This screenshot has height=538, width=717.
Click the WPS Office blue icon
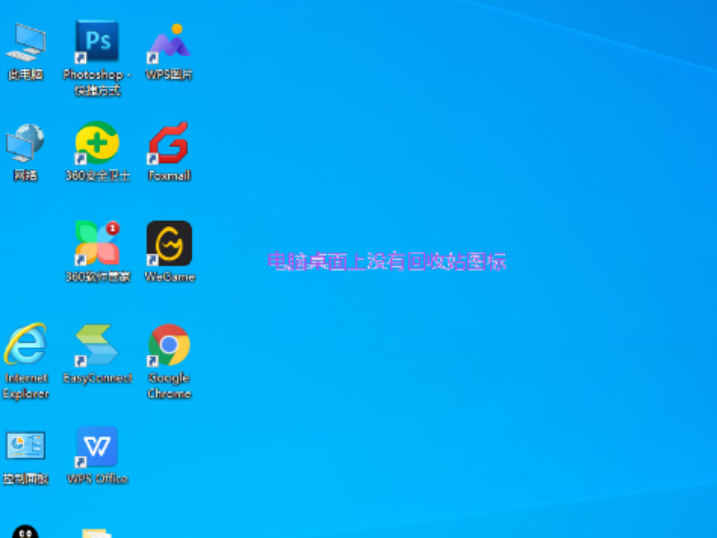97,447
